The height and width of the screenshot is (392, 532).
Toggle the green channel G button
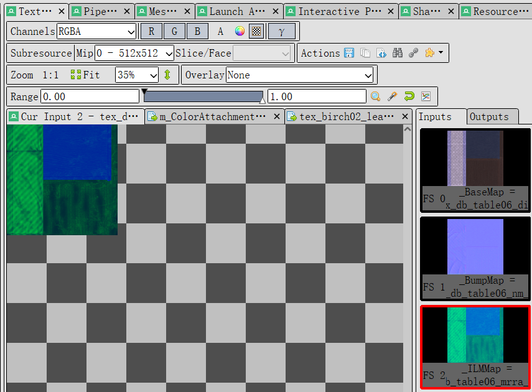point(174,32)
